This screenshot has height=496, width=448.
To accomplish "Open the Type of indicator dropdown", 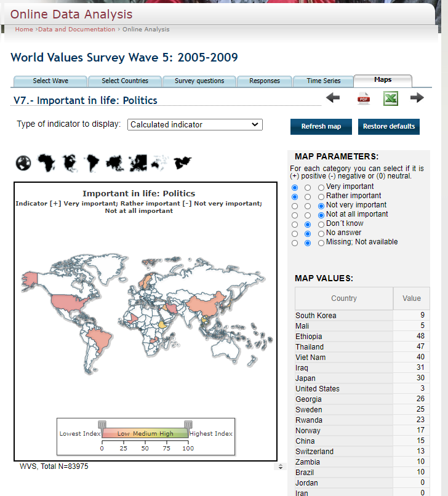I will 195,125.
